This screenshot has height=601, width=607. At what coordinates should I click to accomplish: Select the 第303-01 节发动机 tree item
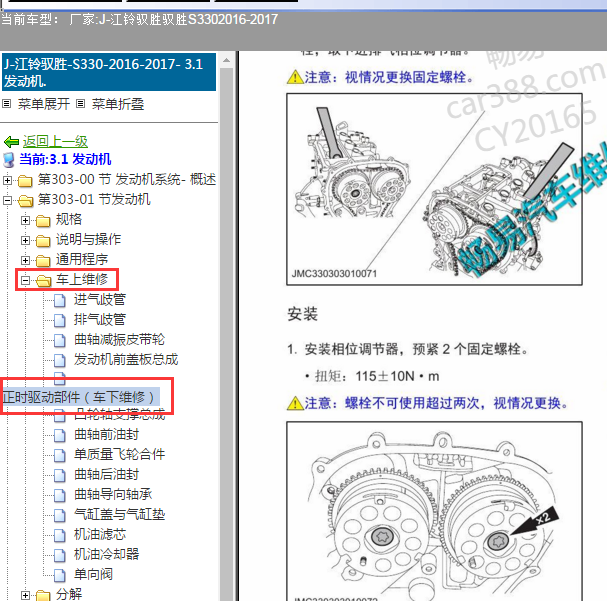click(94, 200)
